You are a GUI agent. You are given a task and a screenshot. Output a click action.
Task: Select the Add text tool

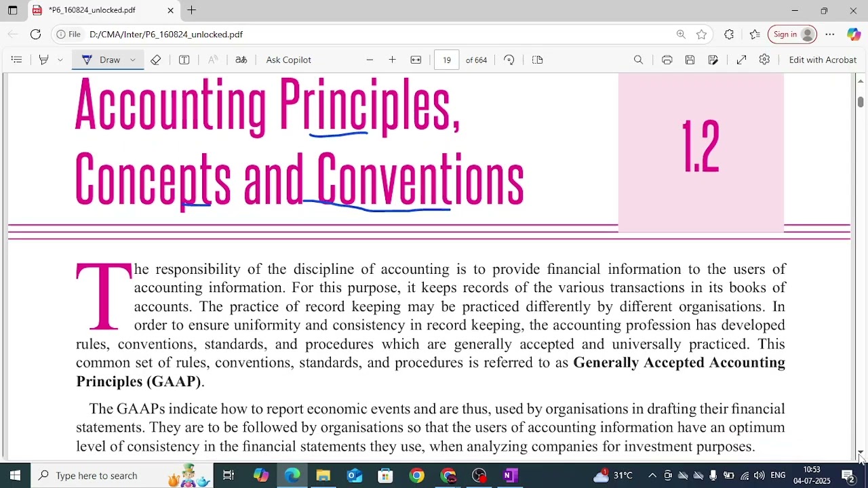click(184, 60)
